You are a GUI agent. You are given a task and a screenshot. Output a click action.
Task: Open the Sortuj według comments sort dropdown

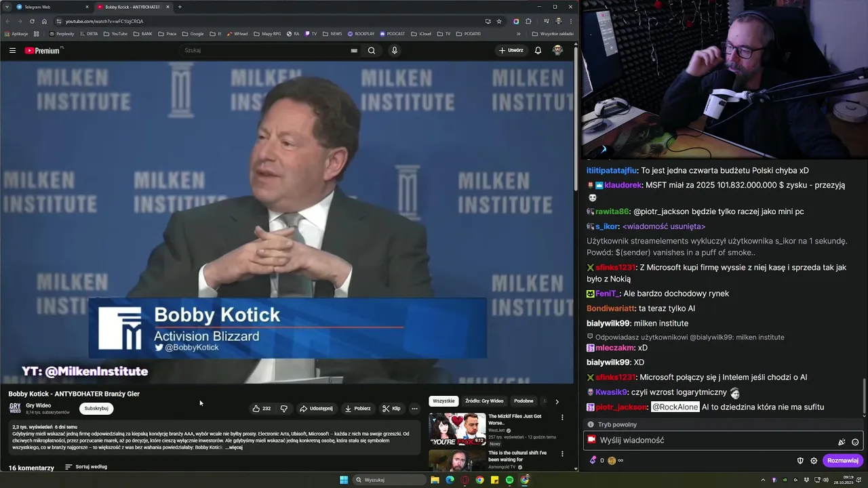tap(86, 467)
